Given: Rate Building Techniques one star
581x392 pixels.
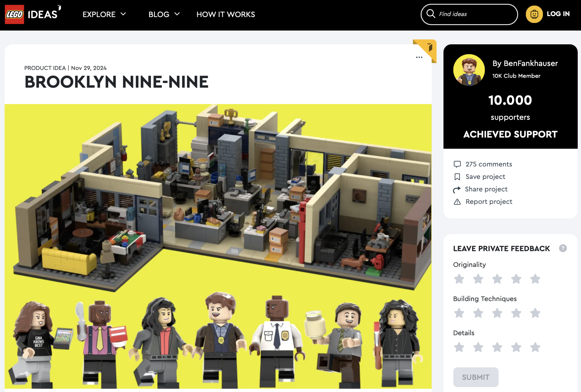Looking at the screenshot, I should point(459,313).
